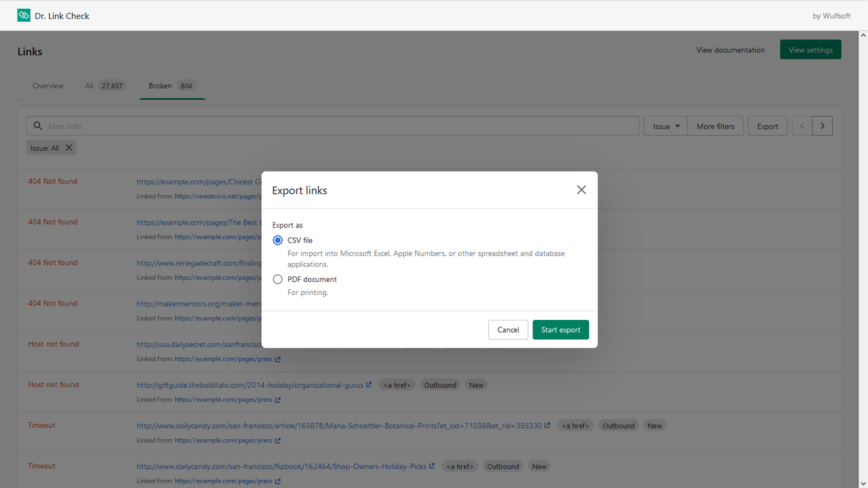
Task: Open the Issue filter dropdown
Action: tap(665, 125)
